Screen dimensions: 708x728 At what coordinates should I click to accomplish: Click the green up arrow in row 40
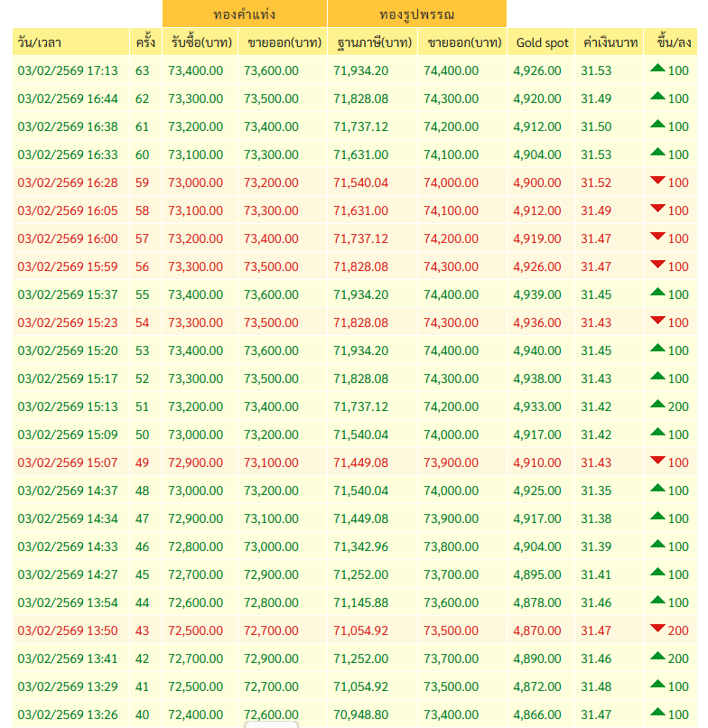click(x=657, y=713)
